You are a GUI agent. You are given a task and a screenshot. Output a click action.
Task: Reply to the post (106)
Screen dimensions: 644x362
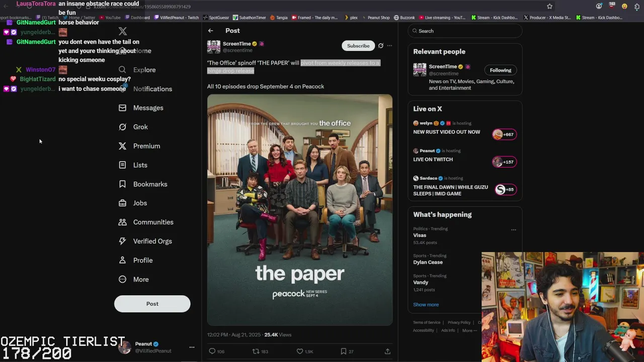tap(216, 351)
